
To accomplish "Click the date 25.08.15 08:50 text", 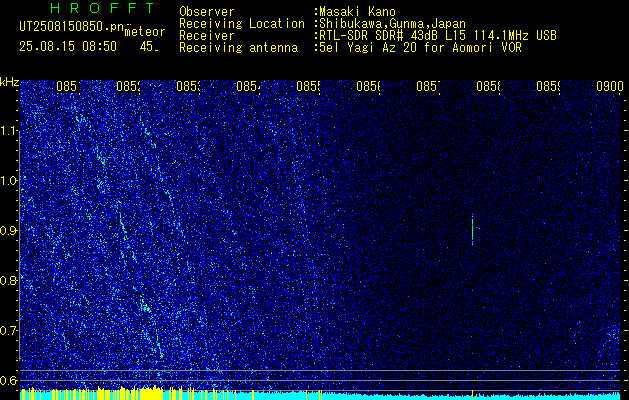I will point(68,47).
